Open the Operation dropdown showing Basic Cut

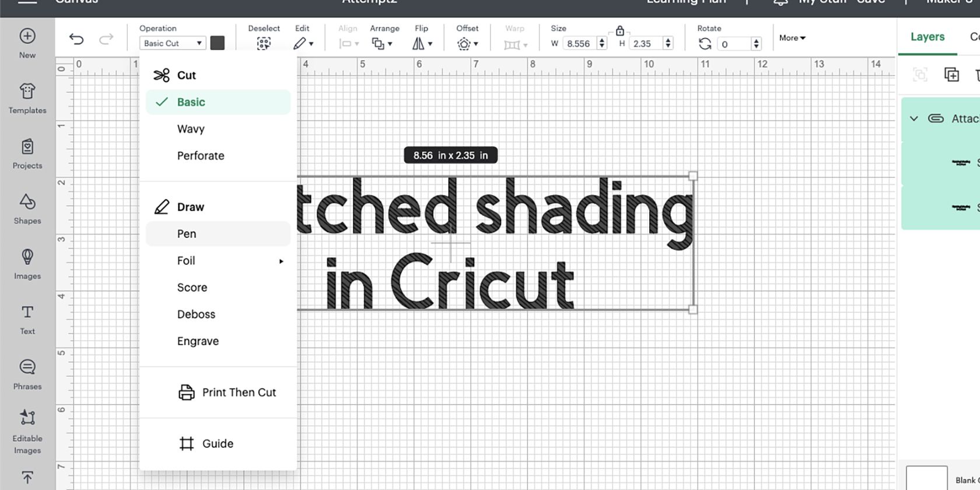tap(172, 43)
